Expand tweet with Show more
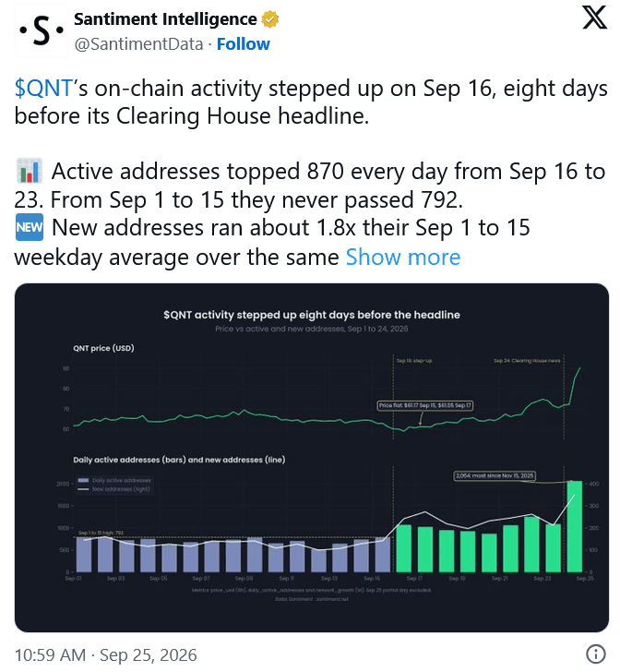620x672 pixels. click(x=403, y=258)
